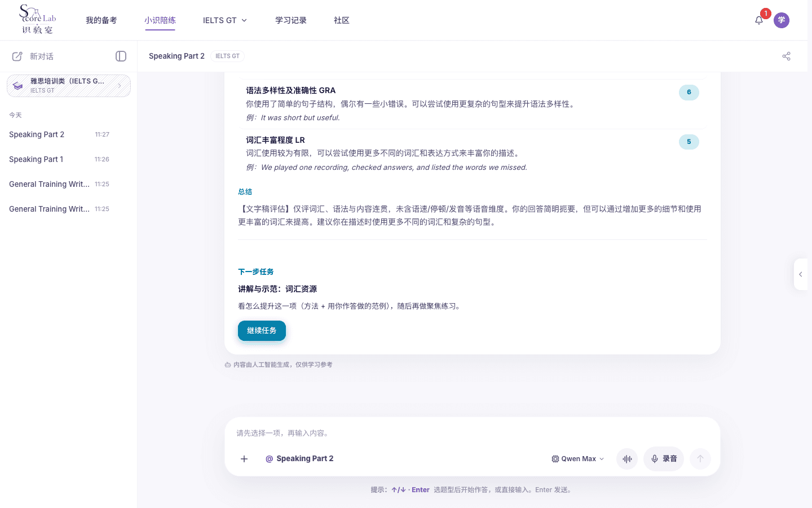Open the Qwen Max model dropdown
The image size is (812, 508).
pyautogui.click(x=578, y=459)
